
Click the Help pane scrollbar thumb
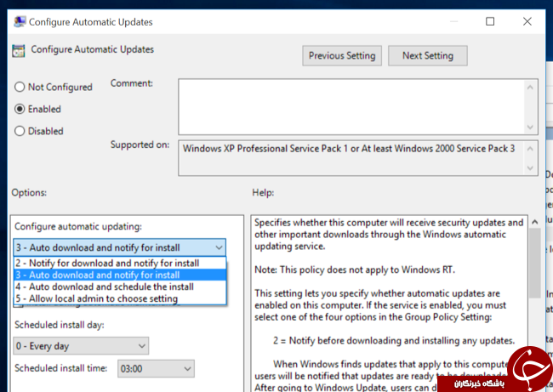(x=535, y=263)
